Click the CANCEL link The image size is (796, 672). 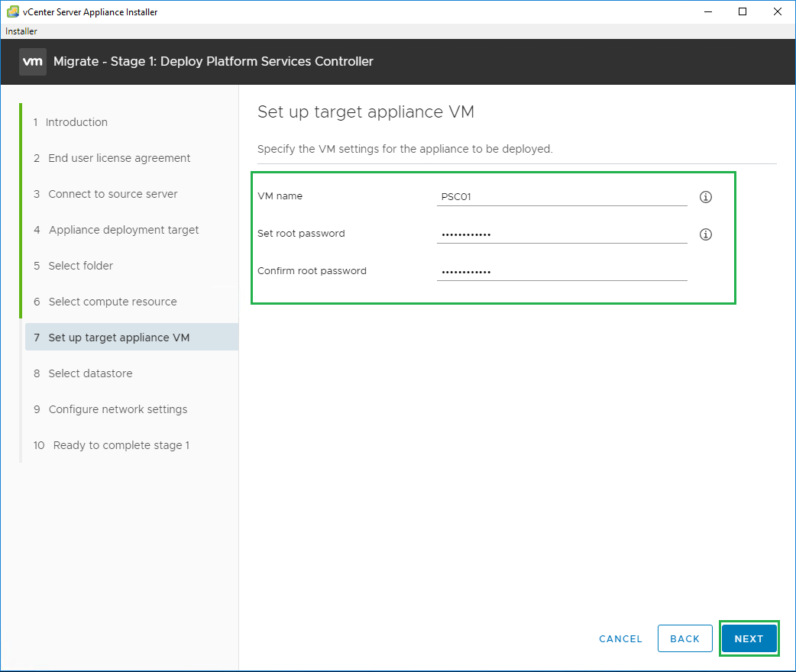click(620, 639)
